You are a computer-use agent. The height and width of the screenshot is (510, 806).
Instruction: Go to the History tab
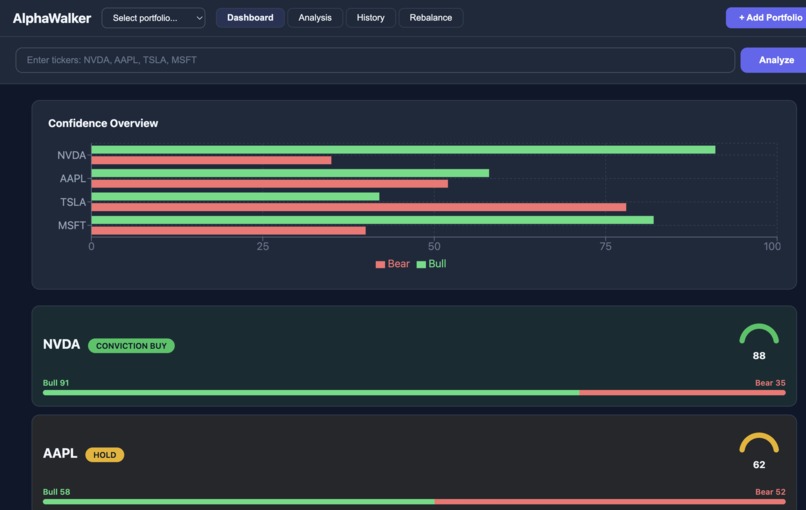(371, 18)
